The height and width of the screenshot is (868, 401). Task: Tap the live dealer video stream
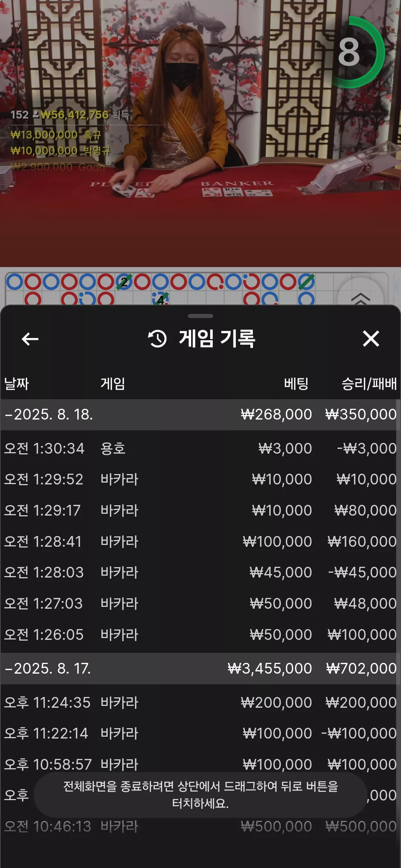click(x=200, y=134)
